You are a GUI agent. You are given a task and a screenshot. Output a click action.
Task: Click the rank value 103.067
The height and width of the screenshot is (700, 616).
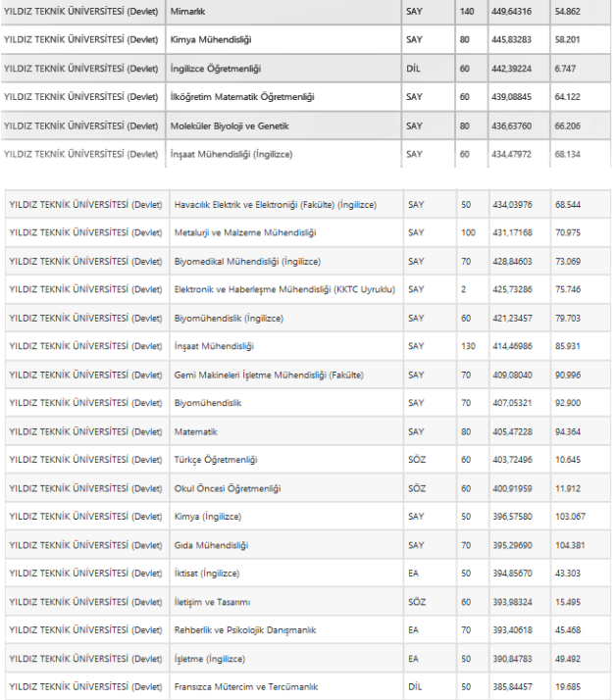point(570,517)
